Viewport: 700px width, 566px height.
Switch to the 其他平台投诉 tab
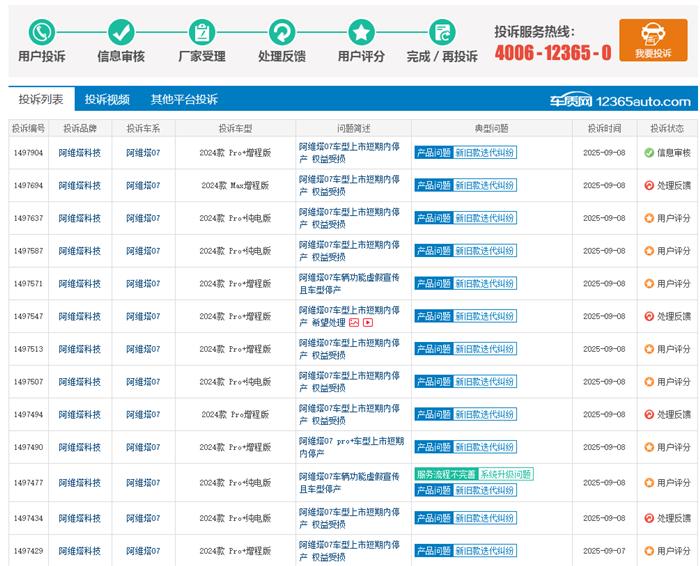184,100
